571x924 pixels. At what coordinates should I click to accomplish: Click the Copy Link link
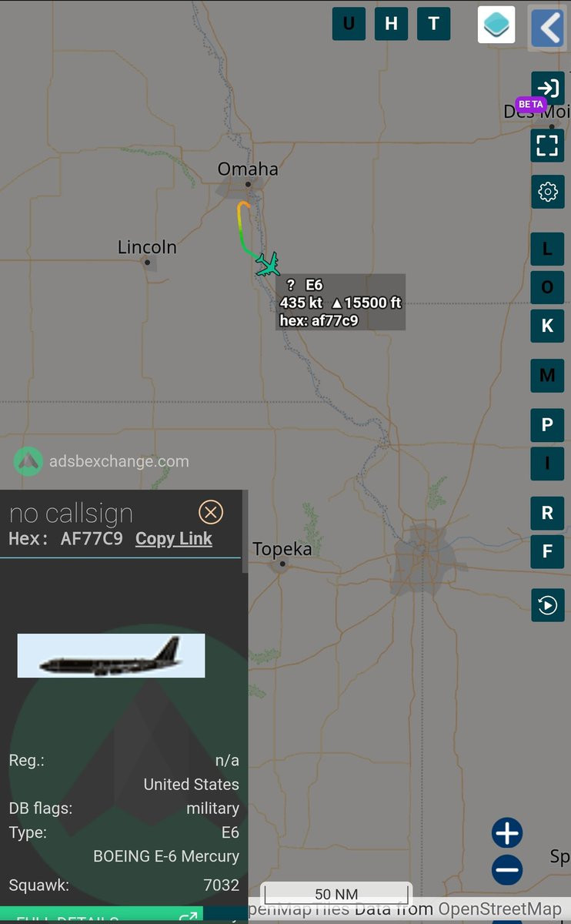tap(174, 539)
